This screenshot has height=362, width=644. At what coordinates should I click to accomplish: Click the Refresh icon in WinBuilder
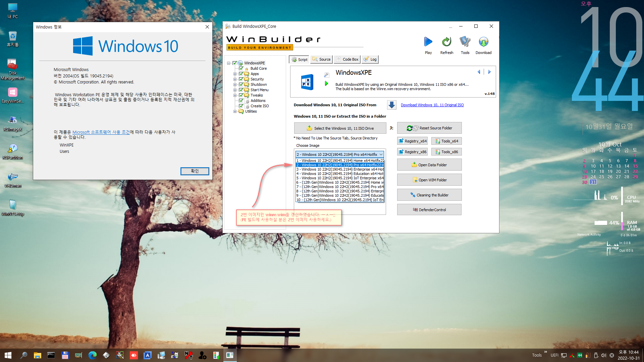click(x=446, y=42)
